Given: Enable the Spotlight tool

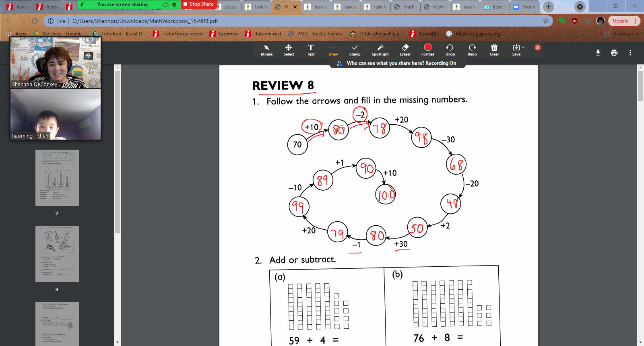Looking at the screenshot, I should pyautogui.click(x=380, y=50).
